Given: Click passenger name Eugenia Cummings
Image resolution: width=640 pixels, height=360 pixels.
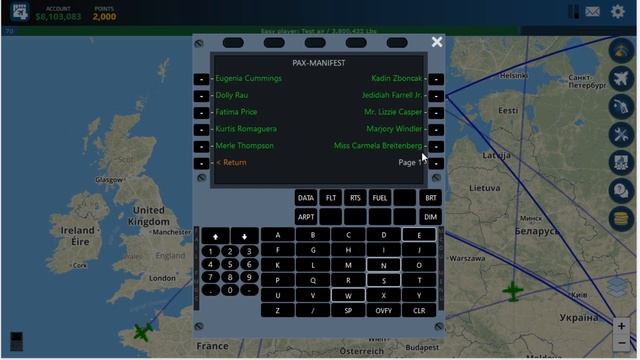Looking at the screenshot, I should 249,78.
